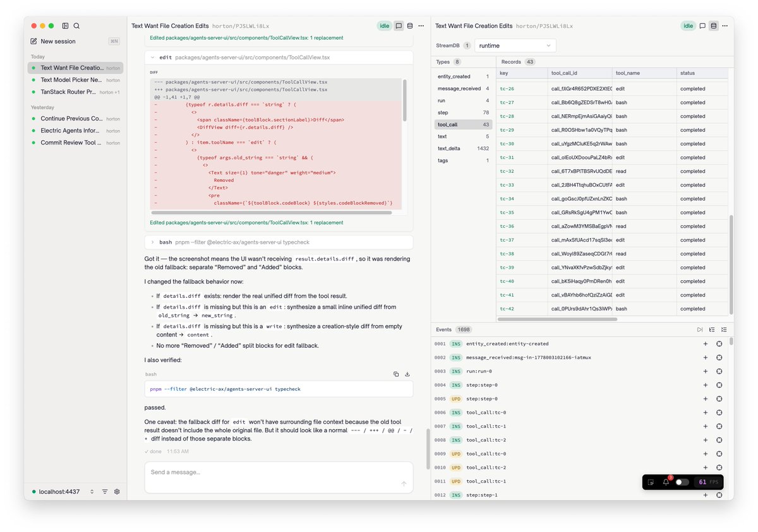Click the key column header
The height and width of the screenshot is (532, 758).
coord(522,73)
